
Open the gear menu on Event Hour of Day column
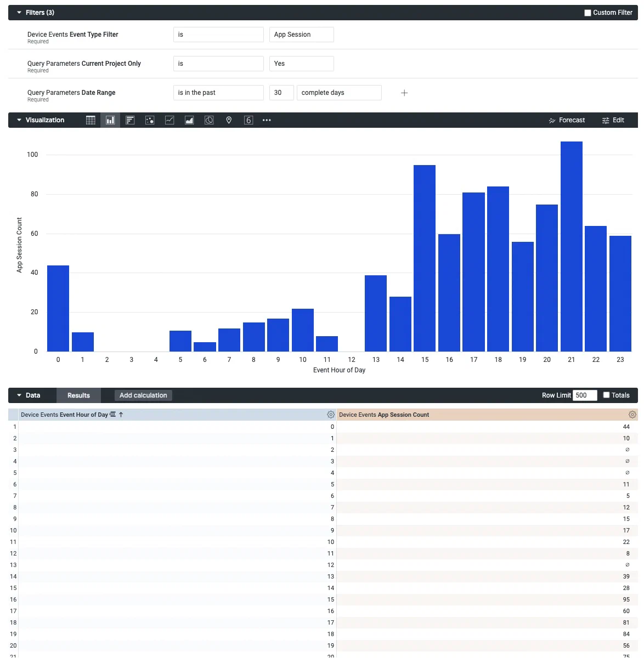[330, 415]
